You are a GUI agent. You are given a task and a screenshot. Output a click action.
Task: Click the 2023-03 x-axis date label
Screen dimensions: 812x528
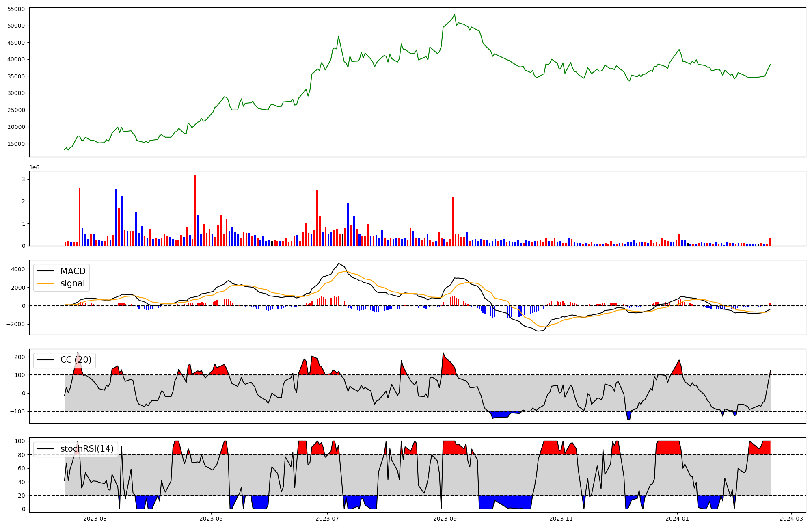point(95,519)
